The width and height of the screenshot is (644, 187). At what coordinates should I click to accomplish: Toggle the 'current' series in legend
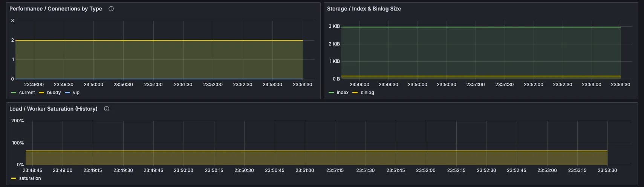point(27,93)
